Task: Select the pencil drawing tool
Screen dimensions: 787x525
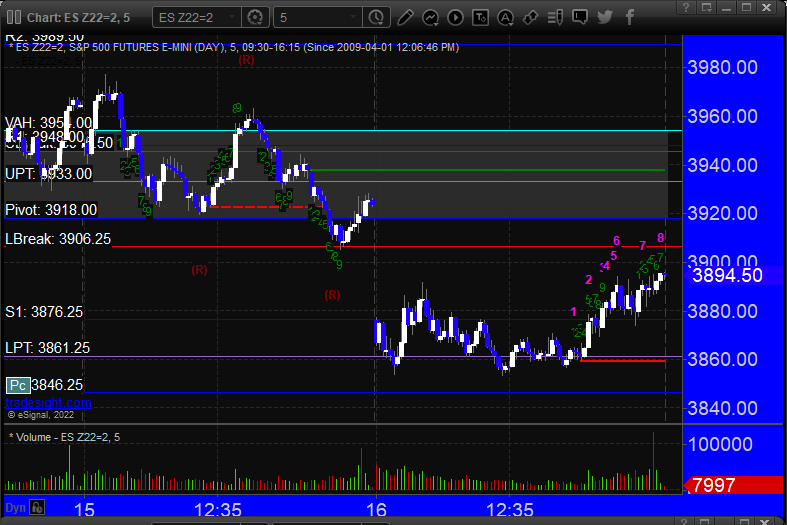Action: coord(406,18)
